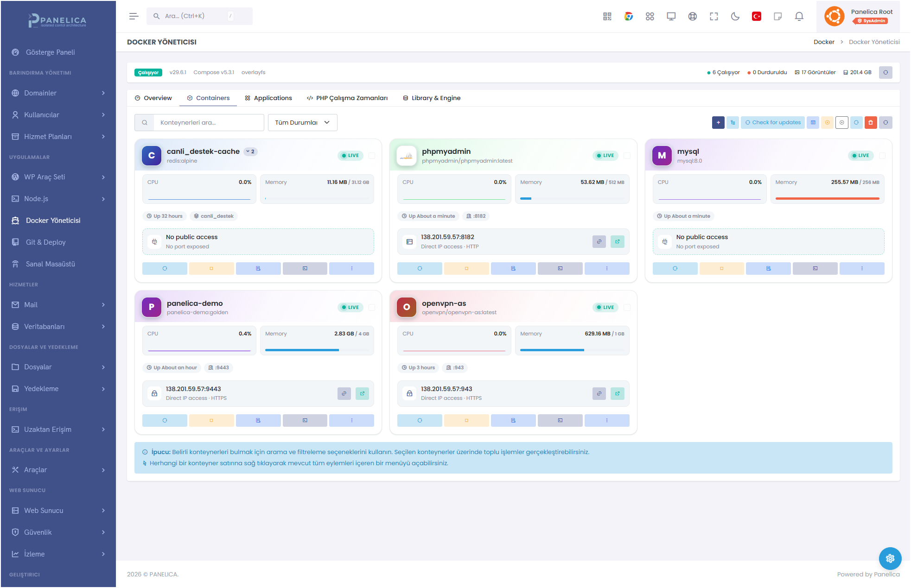Expand Domainler in the sidebar

(x=58, y=93)
